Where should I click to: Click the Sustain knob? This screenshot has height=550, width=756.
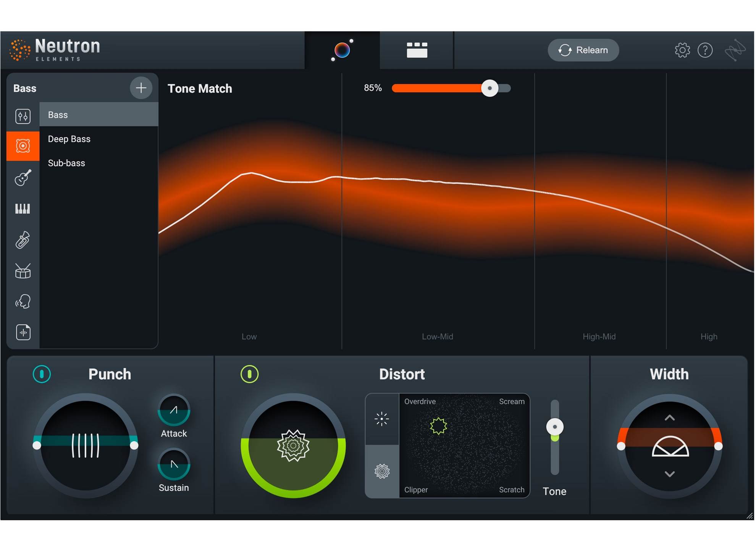(x=174, y=464)
